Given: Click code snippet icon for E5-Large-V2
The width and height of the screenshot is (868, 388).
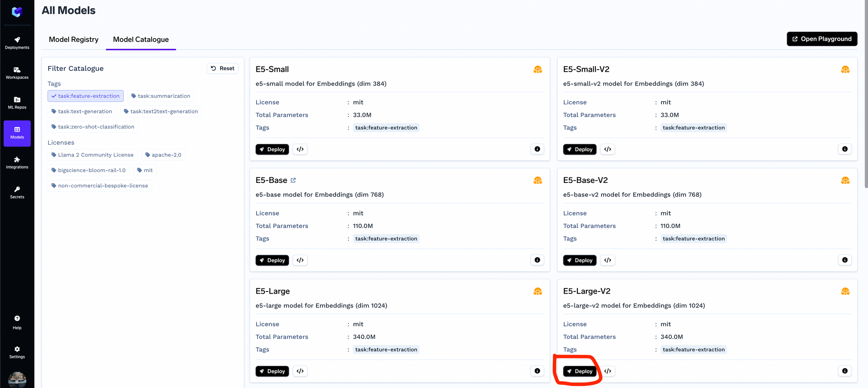Looking at the screenshot, I should click(608, 371).
